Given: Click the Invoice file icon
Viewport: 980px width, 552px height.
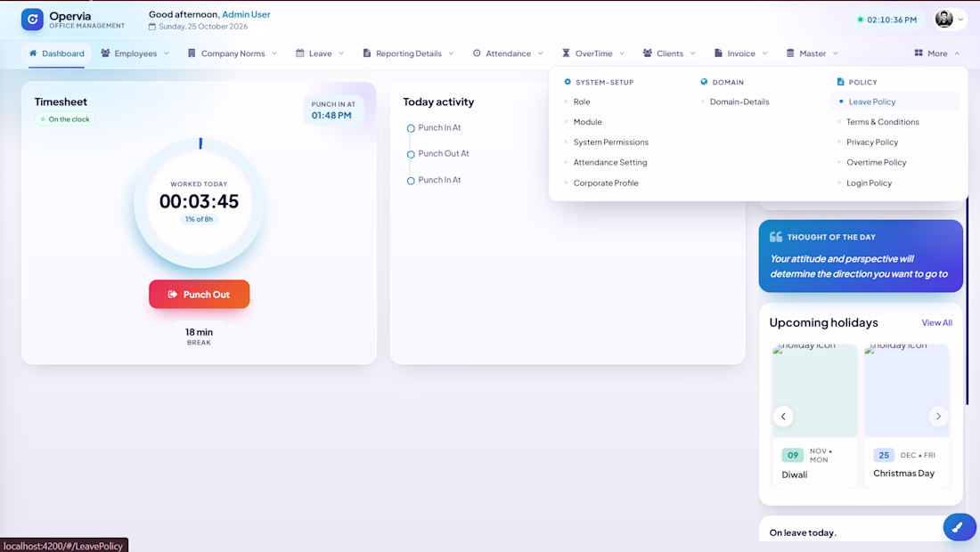Looking at the screenshot, I should pos(719,53).
